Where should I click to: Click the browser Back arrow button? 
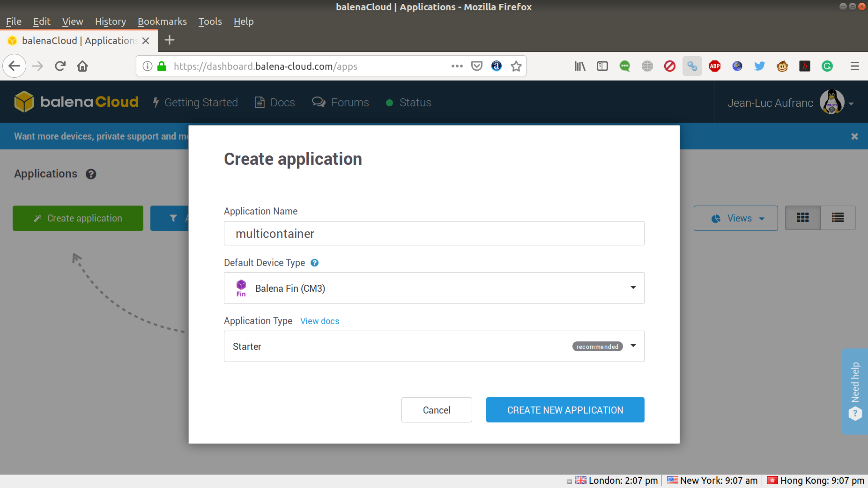(x=15, y=66)
